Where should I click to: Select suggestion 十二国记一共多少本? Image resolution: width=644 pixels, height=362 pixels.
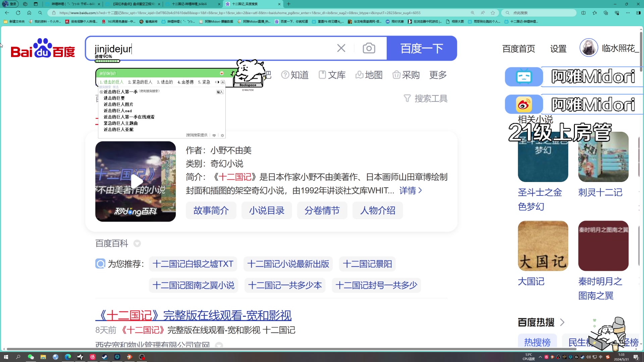pyautogui.click(x=285, y=285)
